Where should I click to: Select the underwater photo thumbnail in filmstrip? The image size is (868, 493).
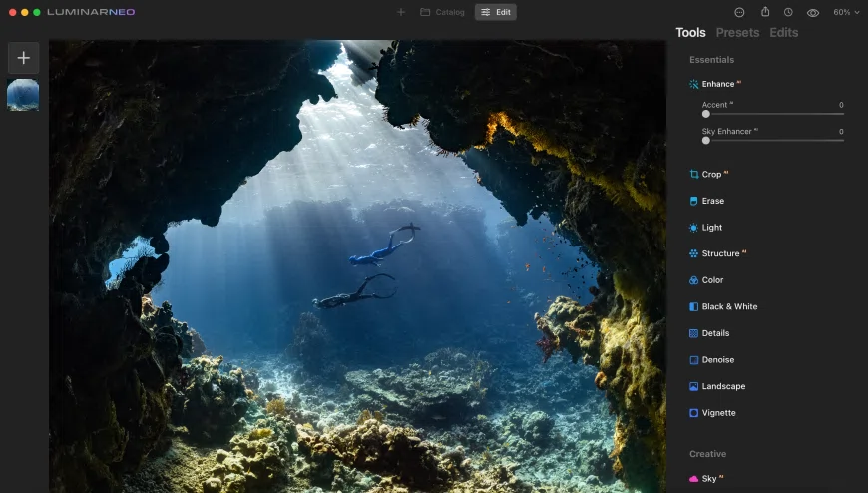(23, 95)
